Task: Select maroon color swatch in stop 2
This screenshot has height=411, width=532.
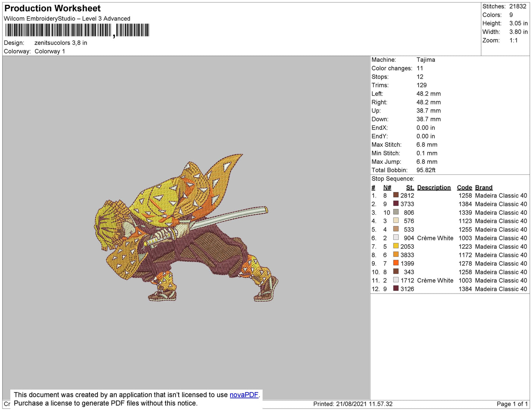Action: pos(396,203)
